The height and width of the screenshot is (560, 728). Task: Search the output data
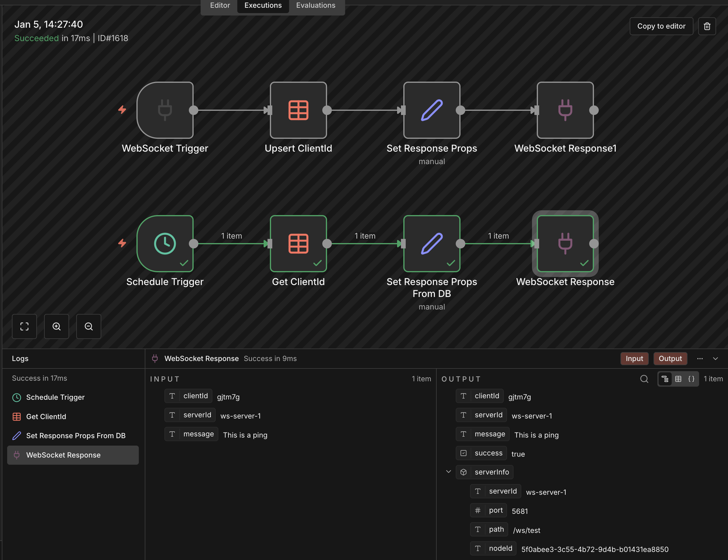coord(644,379)
